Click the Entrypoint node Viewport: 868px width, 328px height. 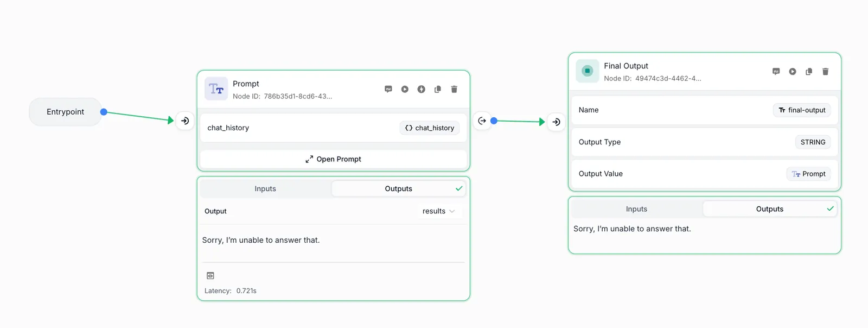(x=65, y=112)
